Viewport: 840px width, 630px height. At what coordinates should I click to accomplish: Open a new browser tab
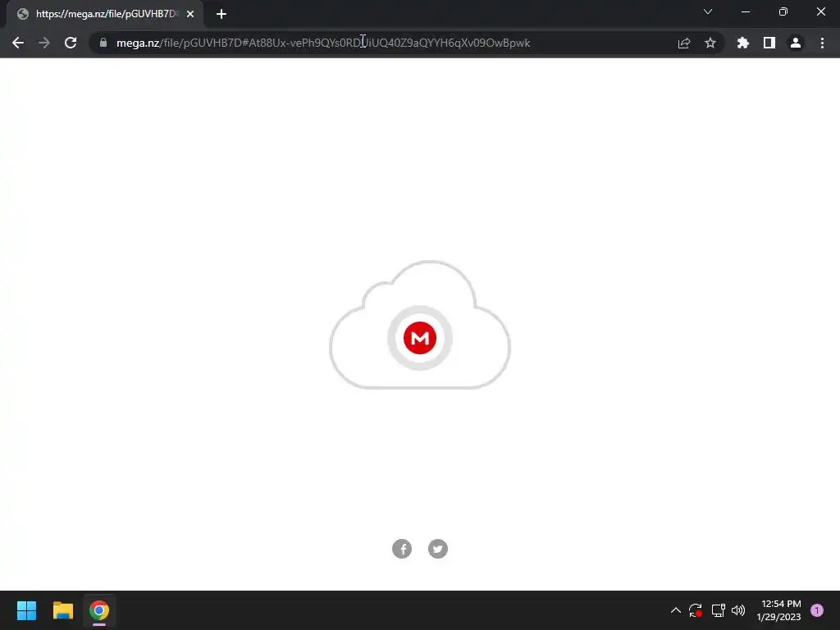pos(221,14)
